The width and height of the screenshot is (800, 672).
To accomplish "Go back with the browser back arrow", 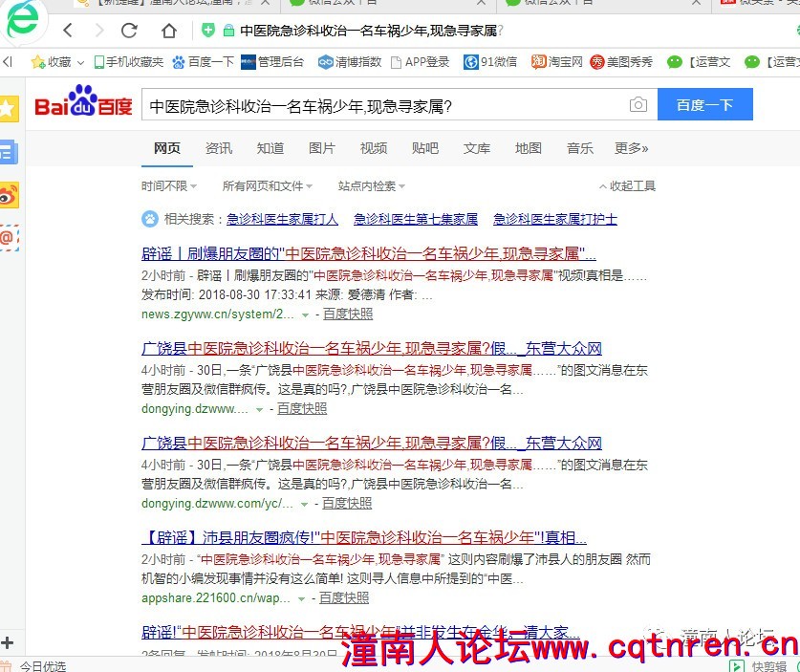I will 68,31.
